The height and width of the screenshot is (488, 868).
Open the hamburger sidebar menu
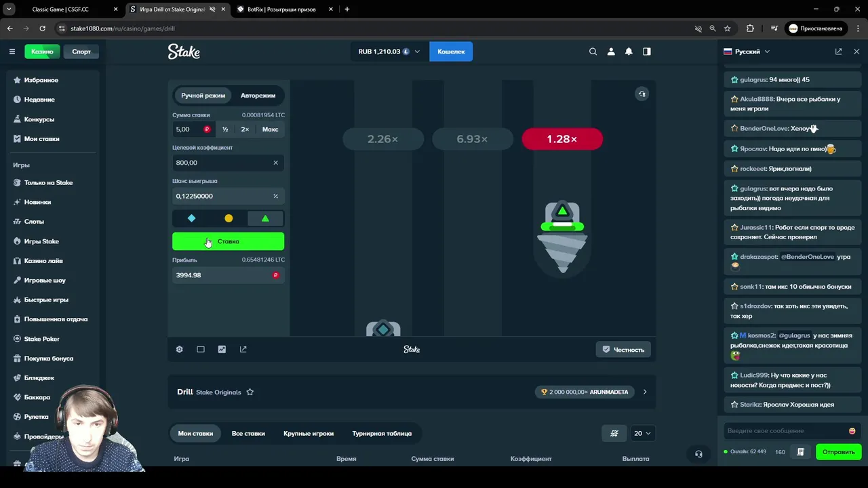click(12, 52)
